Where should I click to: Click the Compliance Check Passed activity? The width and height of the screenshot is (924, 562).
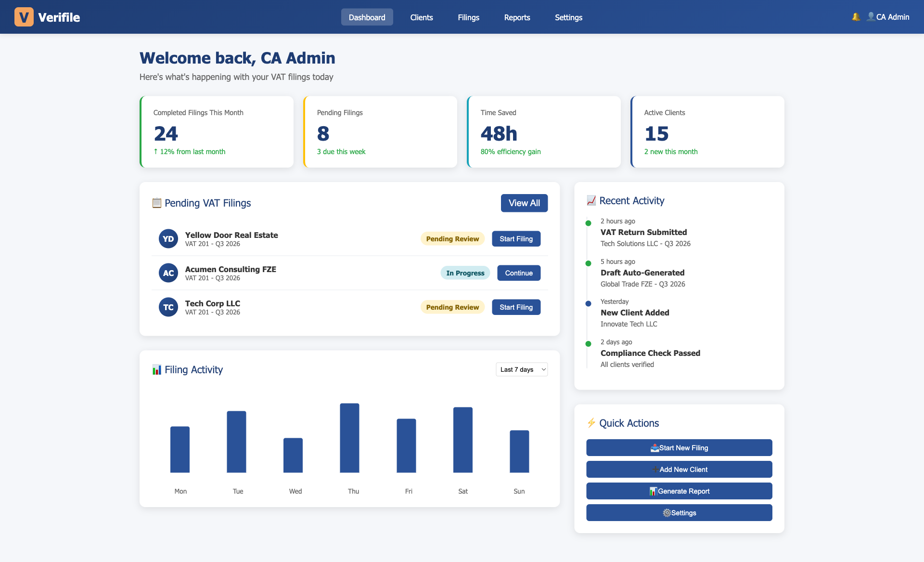click(650, 353)
